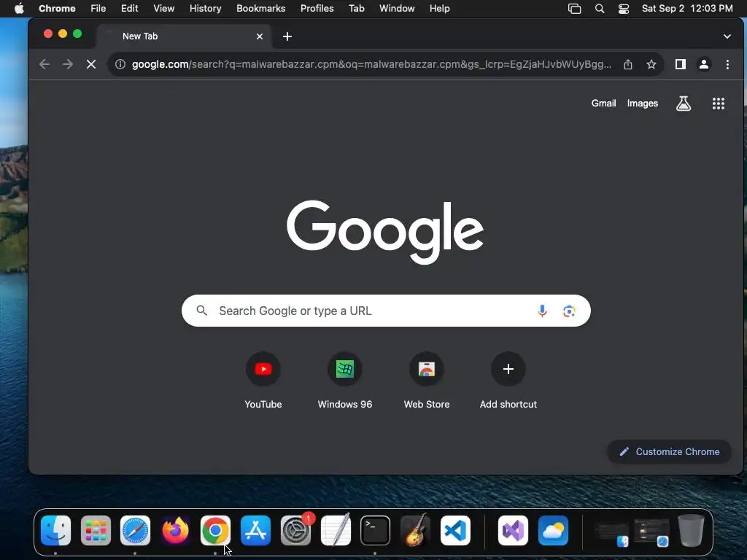Screen dimensions: 747x560
Task: Open the cloud weather app in Dock
Action: point(553,531)
